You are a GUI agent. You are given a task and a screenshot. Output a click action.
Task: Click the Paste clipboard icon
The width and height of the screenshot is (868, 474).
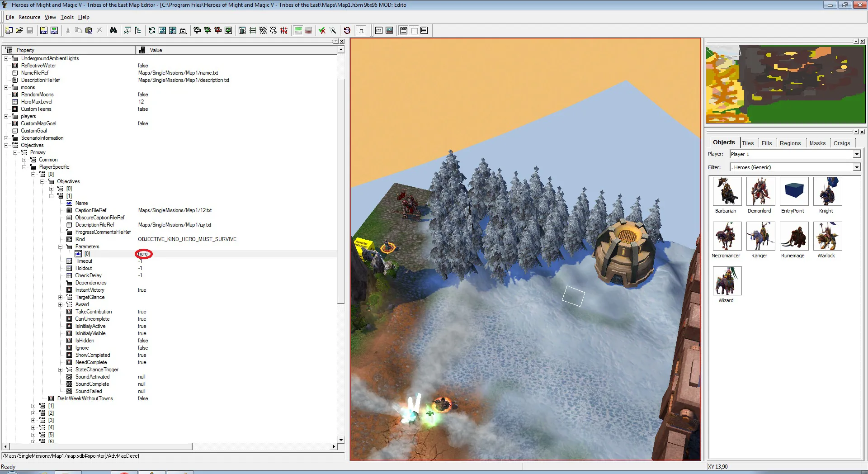[89, 30]
